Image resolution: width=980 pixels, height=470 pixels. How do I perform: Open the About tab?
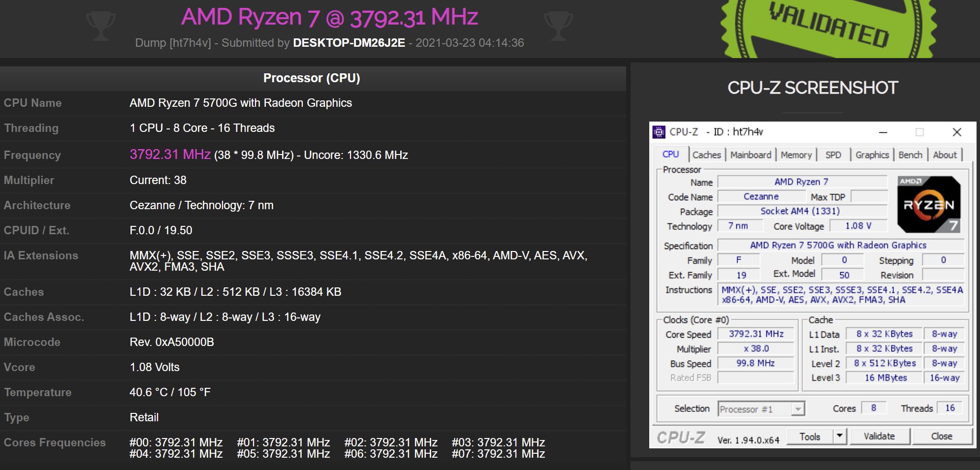click(x=945, y=155)
